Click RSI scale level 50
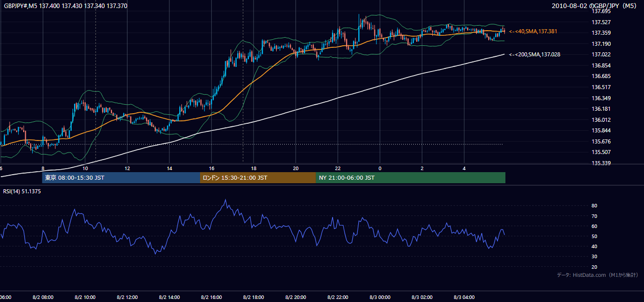Screen dimensions: 644x302 click(594, 236)
